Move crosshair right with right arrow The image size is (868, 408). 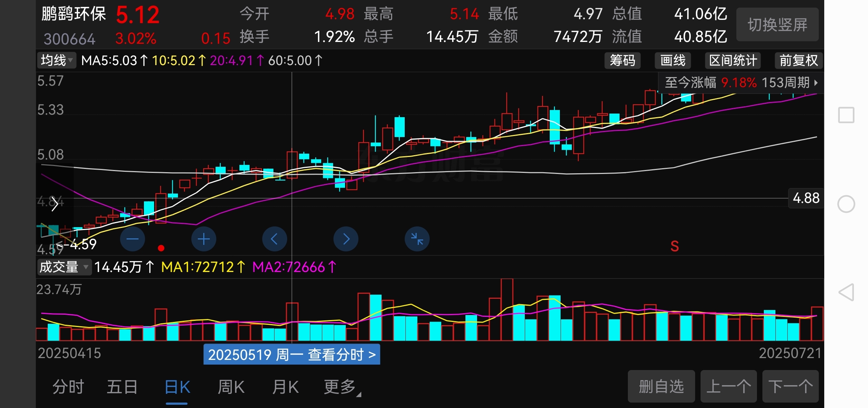pyautogui.click(x=346, y=239)
